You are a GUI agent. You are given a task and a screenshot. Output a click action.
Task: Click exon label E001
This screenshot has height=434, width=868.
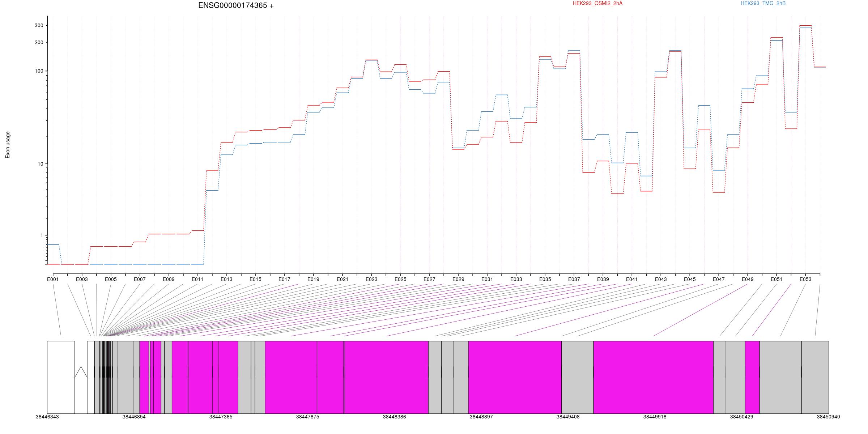(53, 279)
